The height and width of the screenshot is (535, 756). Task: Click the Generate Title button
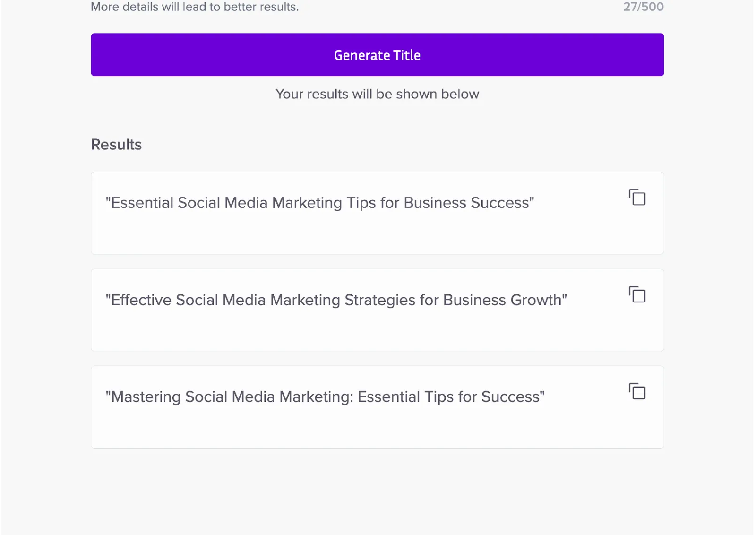pyautogui.click(x=377, y=55)
